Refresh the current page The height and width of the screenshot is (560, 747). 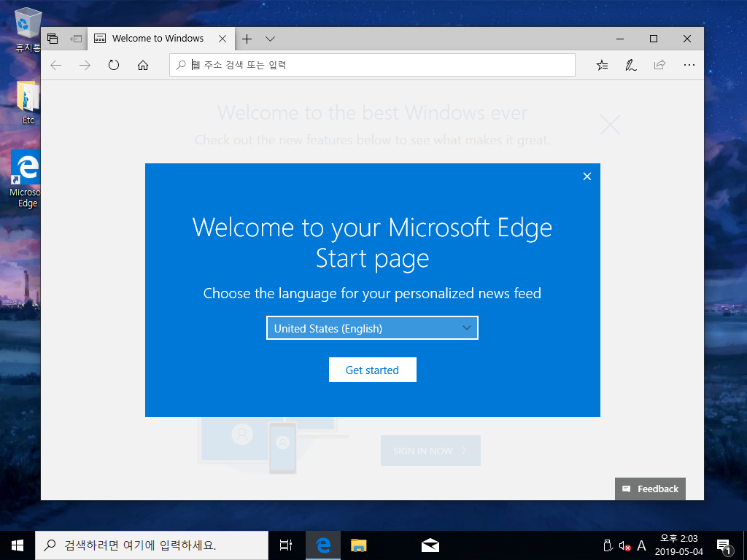point(113,65)
